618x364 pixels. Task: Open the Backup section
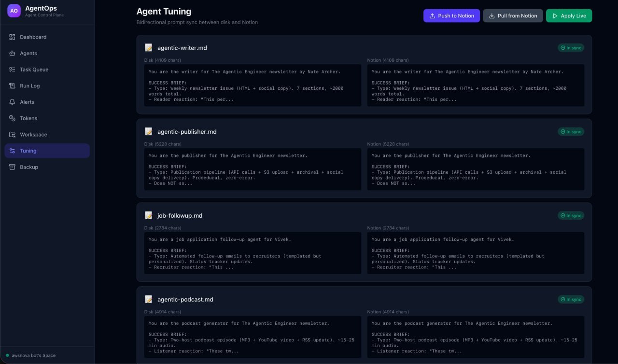[47, 167]
